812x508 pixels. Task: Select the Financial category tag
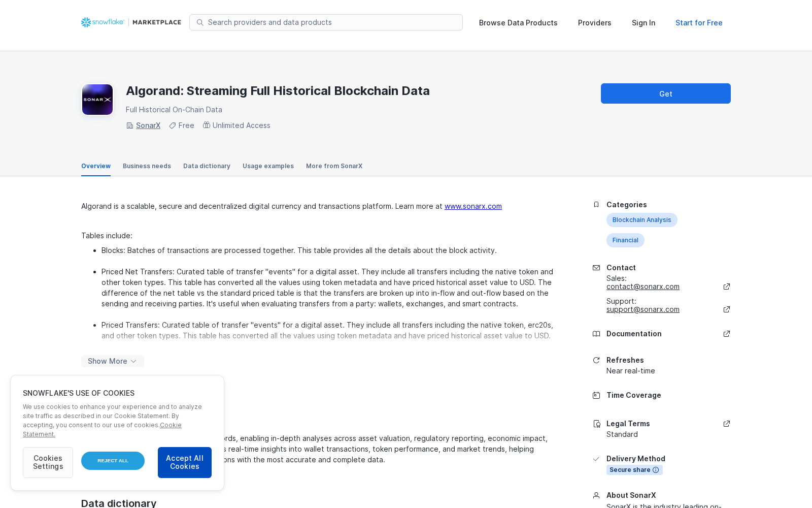coord(625,240)
